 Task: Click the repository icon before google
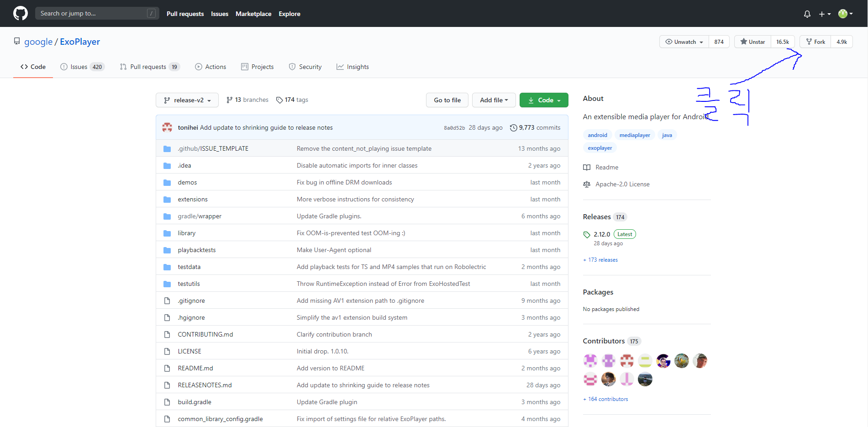(17, 42)
